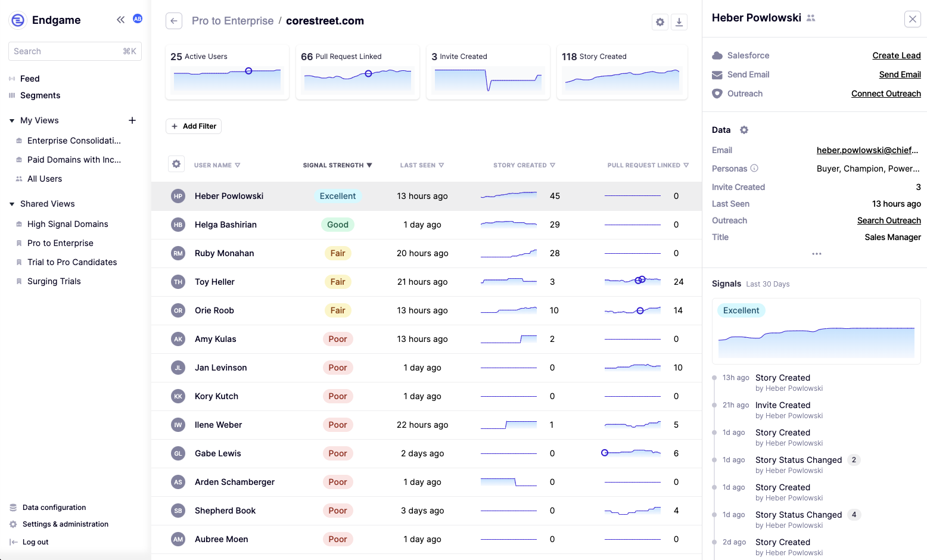The image size is (927, 560).
Task: Open the Helga Bashirian row
Action: tap(426, 225)
